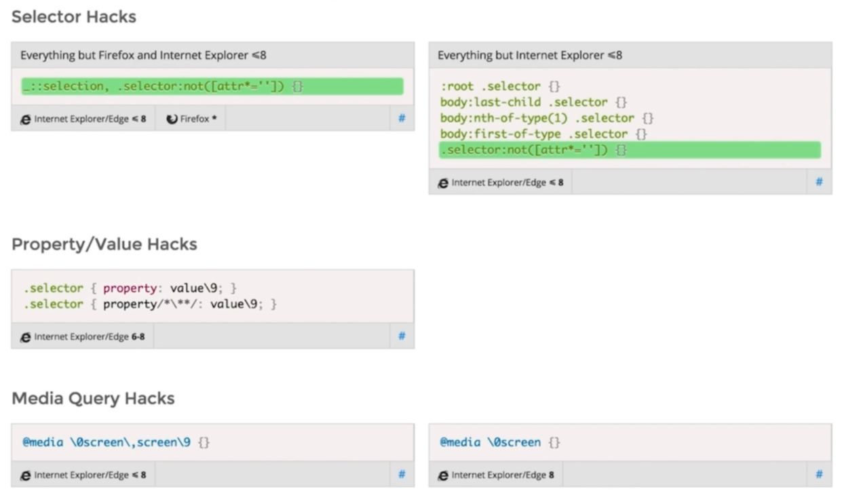Screen dimensions: 842x504
Task: Open the # permalink of the @media \0screen {} hack
Action: (x=819, y=474)
